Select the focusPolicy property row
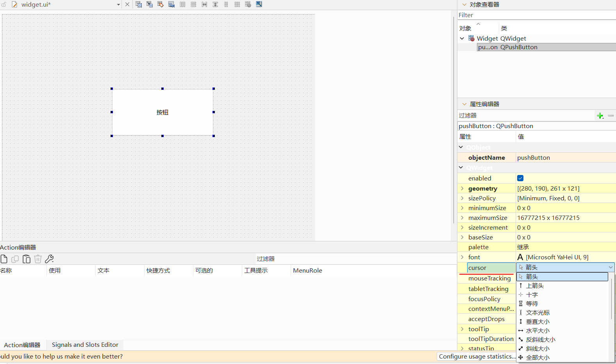The height and width of the screenshot is (364, 616). pyautogui.click(x=487, y=299)
